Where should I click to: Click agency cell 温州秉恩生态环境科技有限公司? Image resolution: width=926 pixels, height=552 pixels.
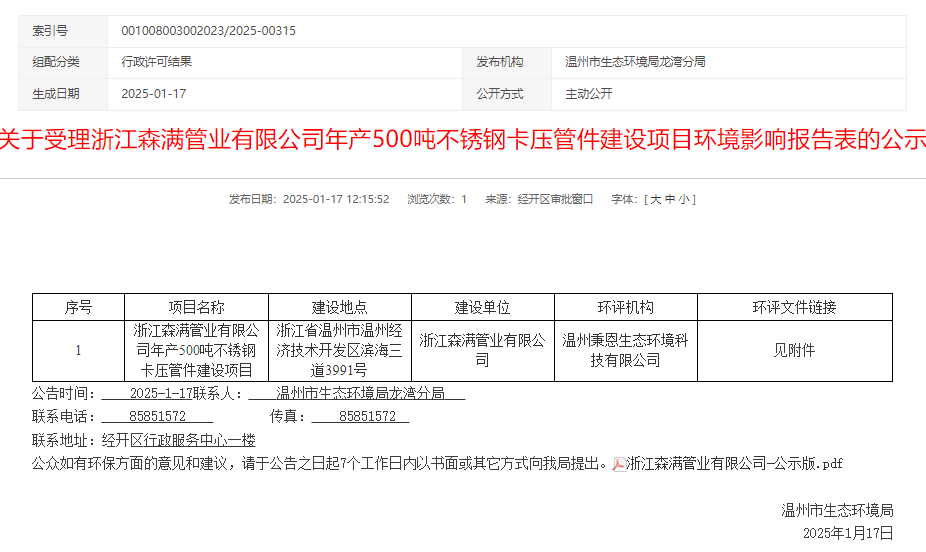point(626,351)
